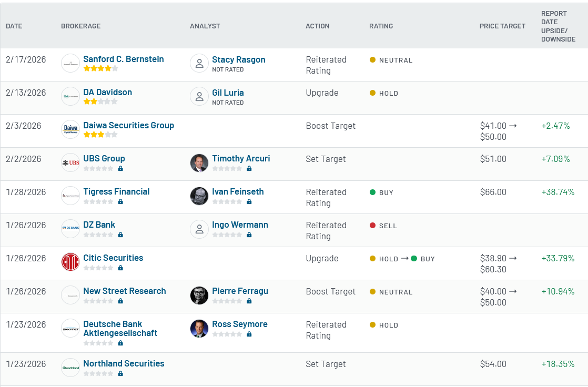Click the lock icon under Ross Seymore

[249, 334]
